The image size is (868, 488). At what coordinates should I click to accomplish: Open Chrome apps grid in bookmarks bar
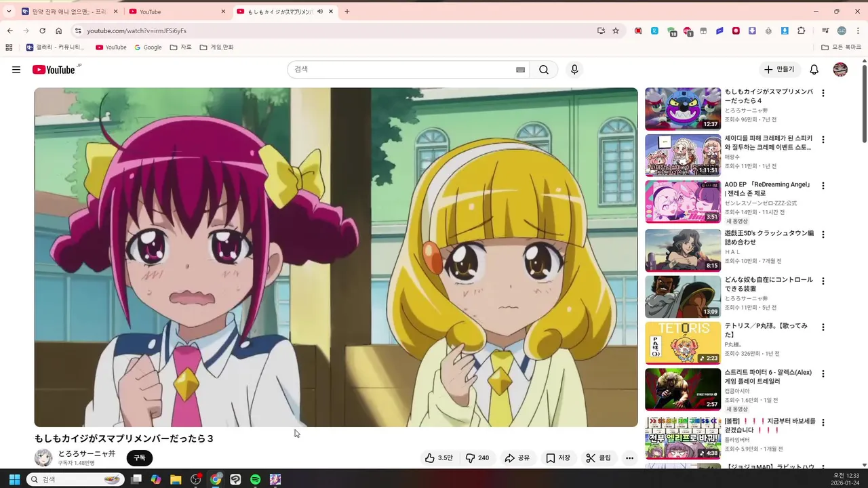9,47
